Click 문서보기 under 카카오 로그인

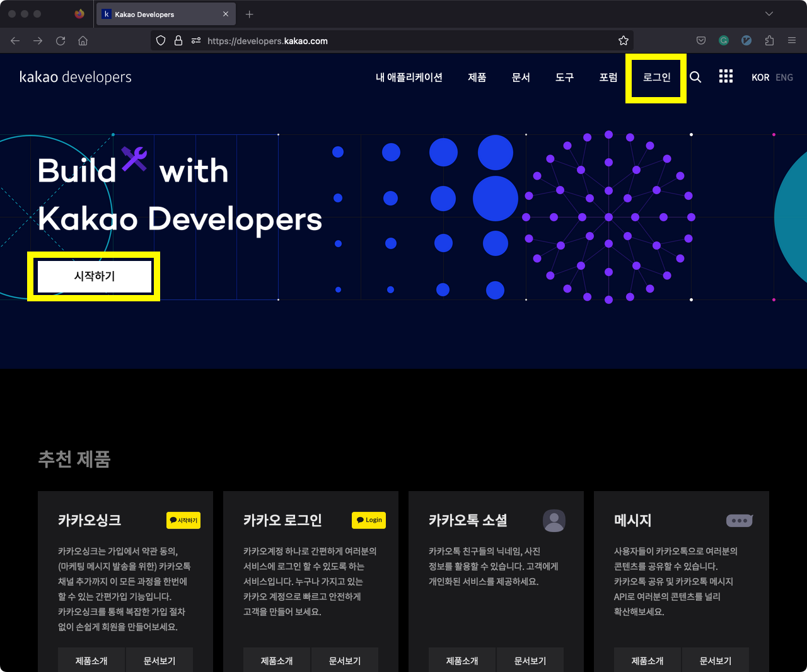tap(345, 660)
